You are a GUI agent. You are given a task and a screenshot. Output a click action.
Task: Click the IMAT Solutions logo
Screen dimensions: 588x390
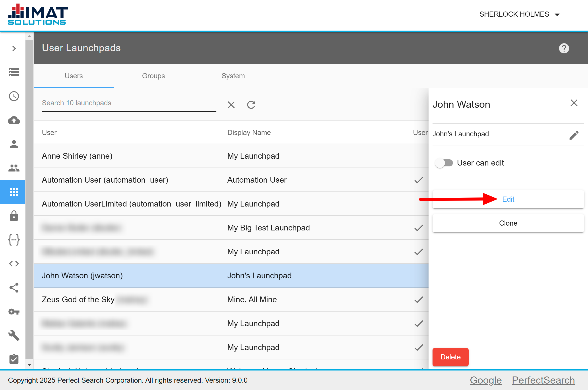tap(38, 14)
